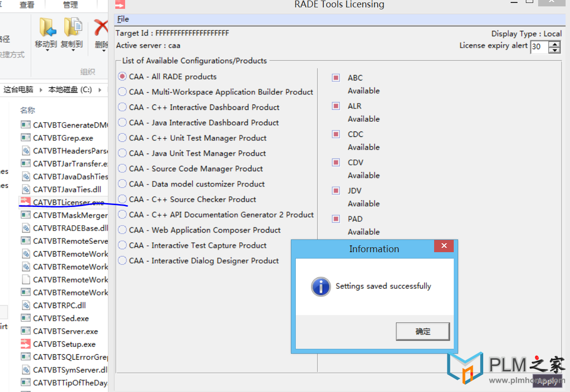The image size is (570, 392).
Task: Select the CATVBTJavaTies.dll file icon
Action: (x=26, y=189)
